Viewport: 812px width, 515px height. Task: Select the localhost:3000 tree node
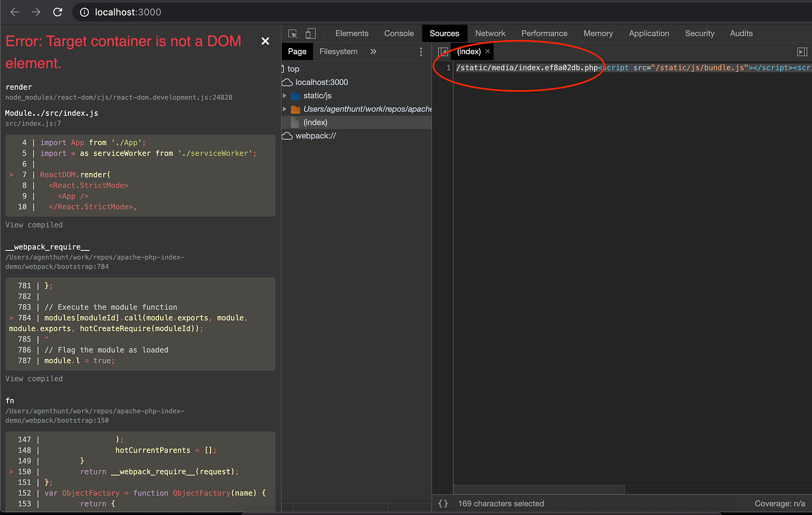[322, 82]
